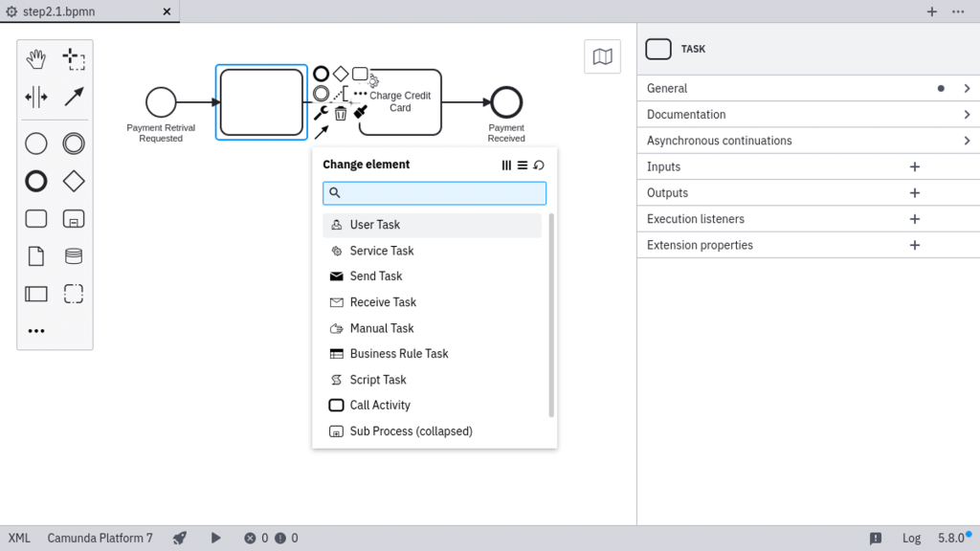Create a group from the palette
This screenshot has height=551, width=980.
tap(74, 294)
